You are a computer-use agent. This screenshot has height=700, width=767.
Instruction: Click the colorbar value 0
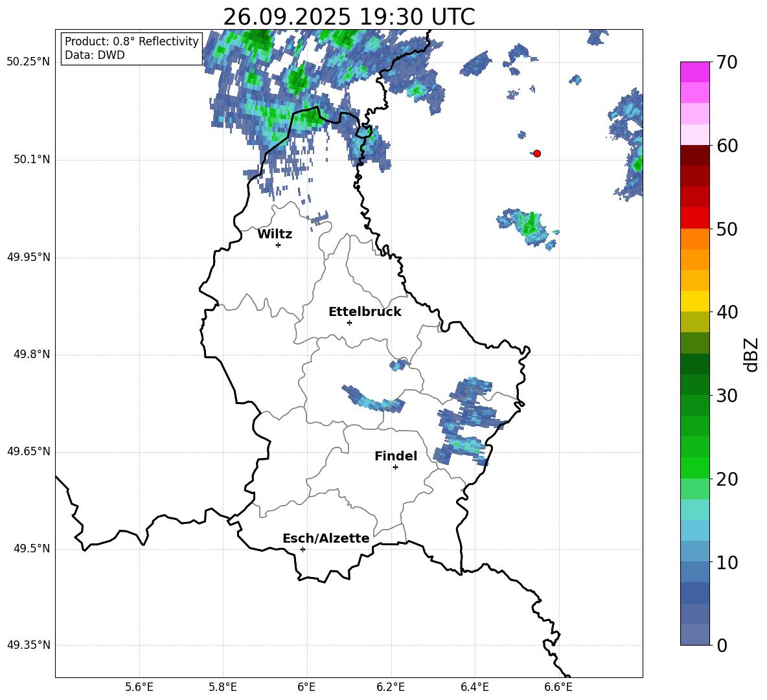[722, 646]
